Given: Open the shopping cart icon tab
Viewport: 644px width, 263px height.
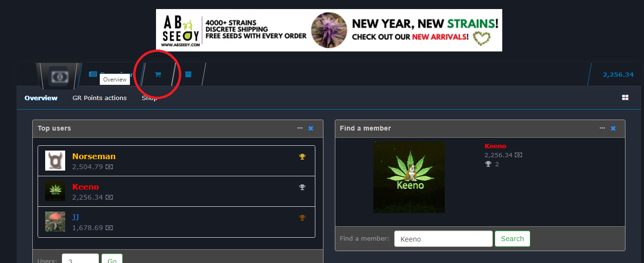Looking at the screenshot, I should (158, 75).
